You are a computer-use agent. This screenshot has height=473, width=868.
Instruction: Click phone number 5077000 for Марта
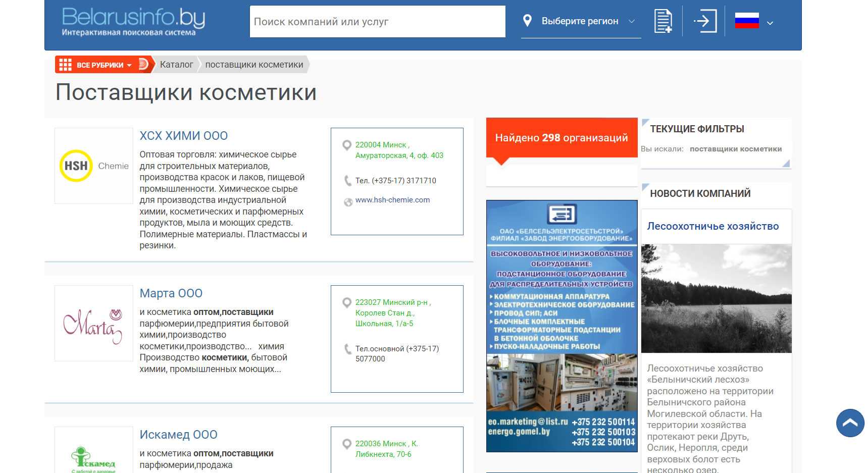[x=370, y=359]
